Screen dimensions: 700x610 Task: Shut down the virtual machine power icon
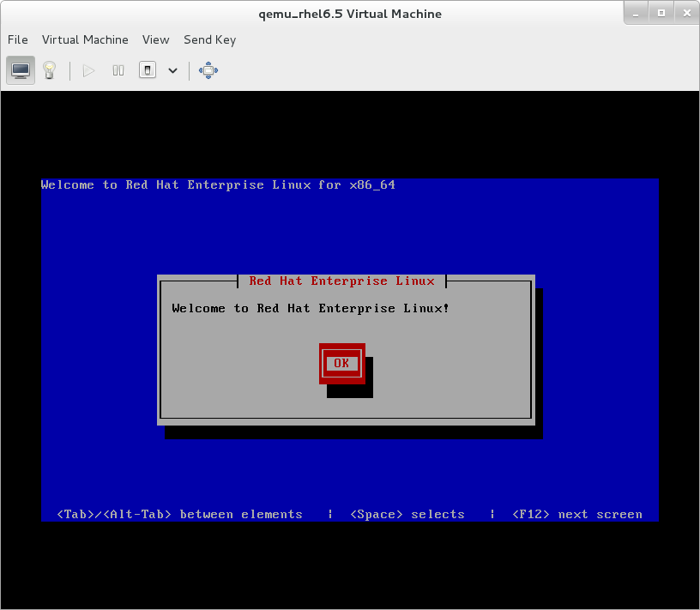[148, 70]
